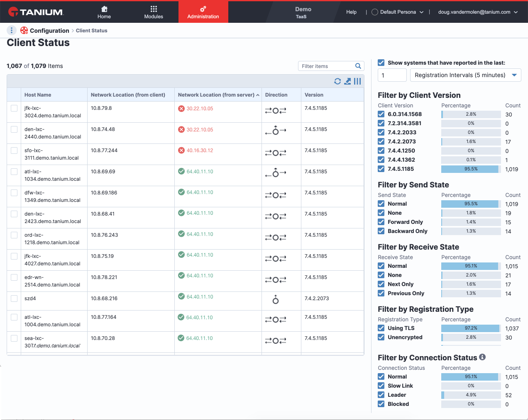Open the doug.vandermolen user account menu

[478, 12]
